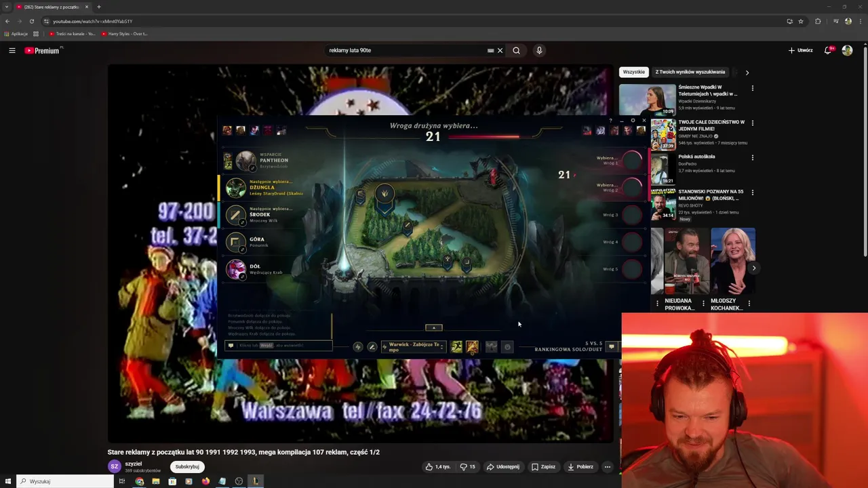Open File Explorer from taskbar
The image size is (868, 488).
tap(155, 481)
